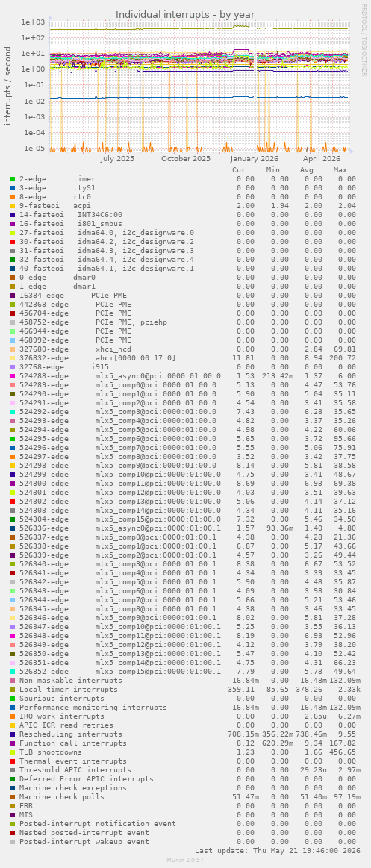Click the April 2026 axis label

322,158
